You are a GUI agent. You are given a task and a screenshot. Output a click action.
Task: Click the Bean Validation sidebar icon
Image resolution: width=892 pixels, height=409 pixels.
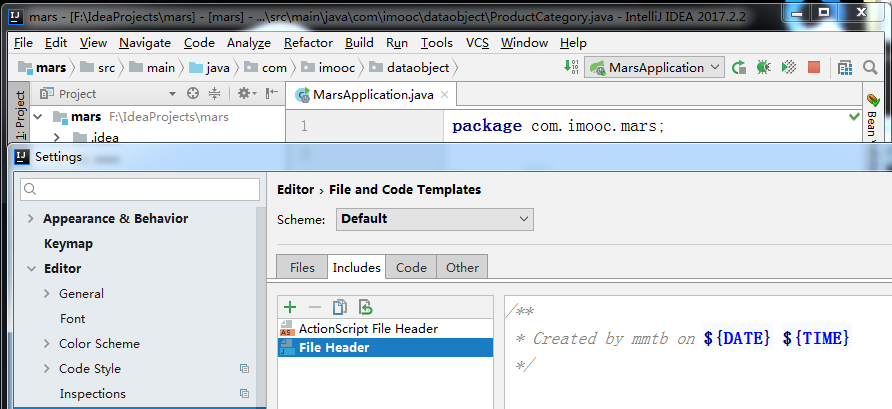872,100
